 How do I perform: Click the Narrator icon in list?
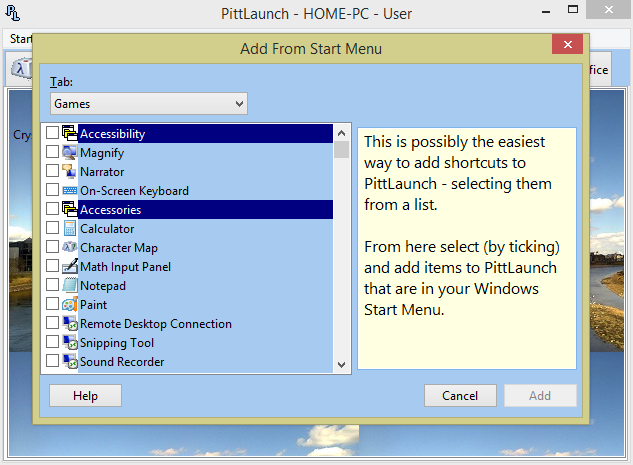tap(70, 172)
